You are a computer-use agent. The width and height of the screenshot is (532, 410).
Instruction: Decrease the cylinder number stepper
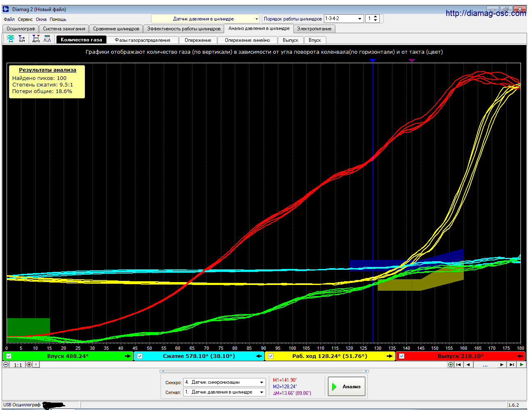(x=376, y=20)
